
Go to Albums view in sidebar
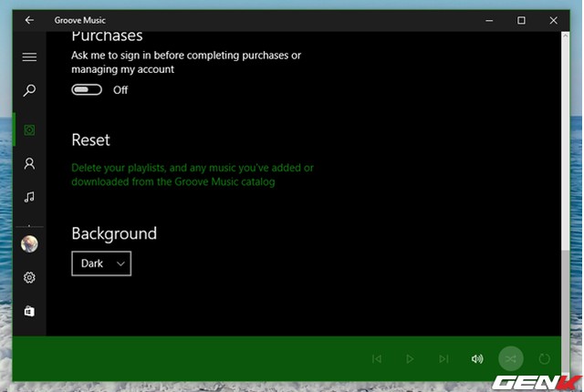pos(29,129)
